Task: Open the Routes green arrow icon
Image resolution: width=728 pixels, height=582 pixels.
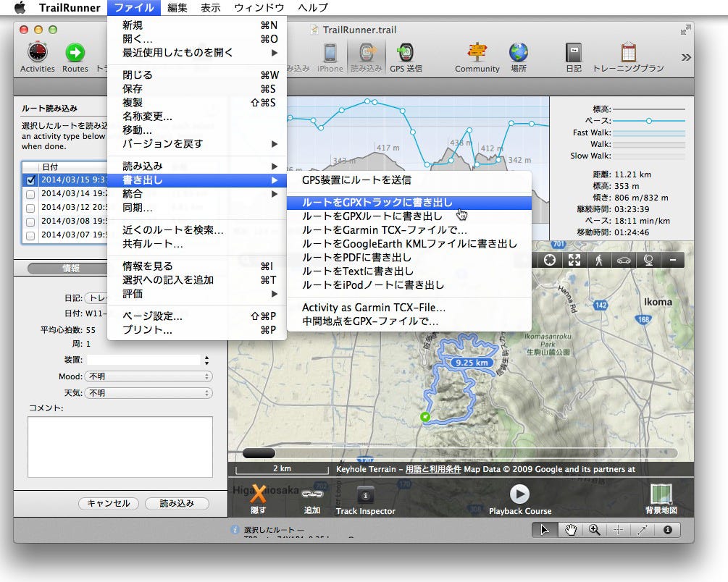Action: (75, 52)
